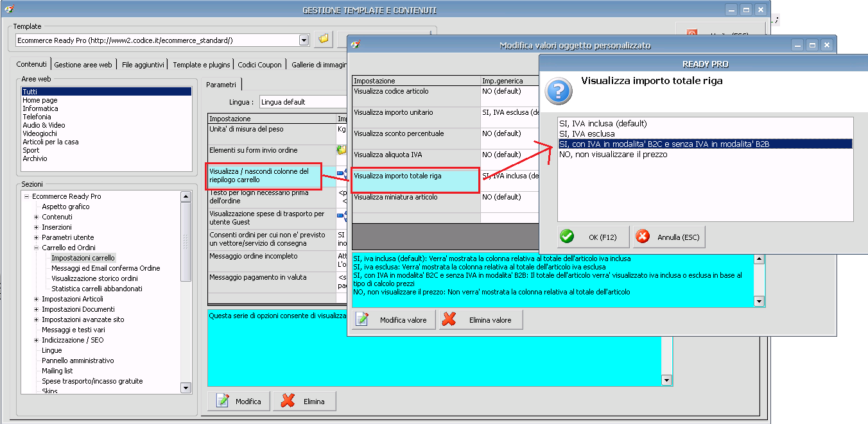Switch to the Contenuti tab
868x424 pixels.
pyautogui.click(x=31, y=64)
